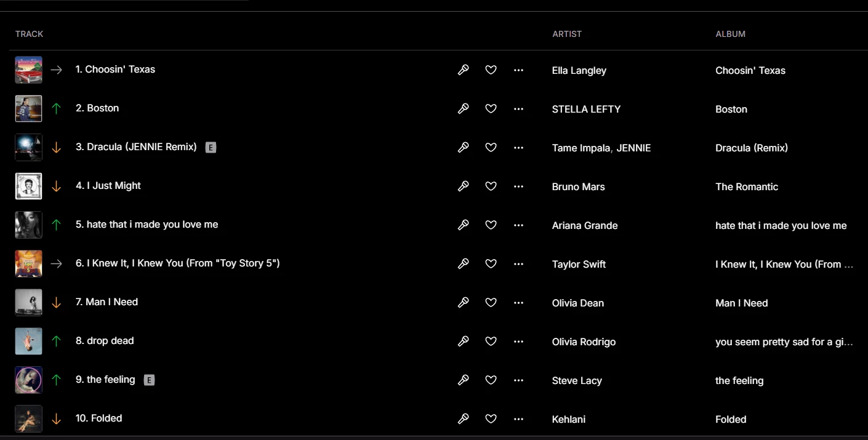This screenshot has width=868, height=440.
Task: Click lyrics microphone icon for Boston
Action: coord(464,109)
